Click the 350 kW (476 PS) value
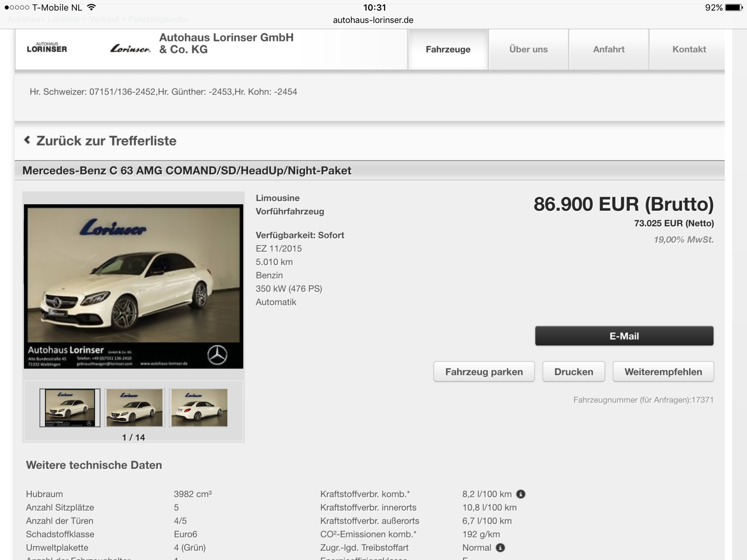Viewport: 747px width, 560px height. [289, 289]
